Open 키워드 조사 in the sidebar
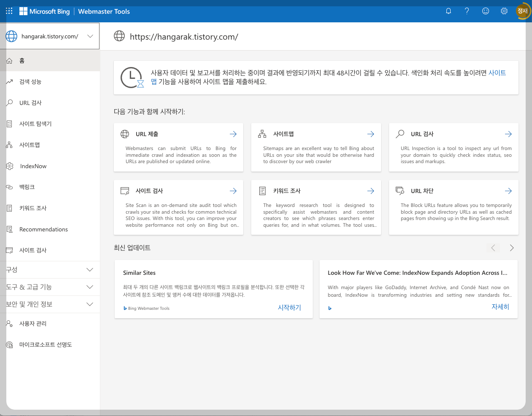The width and height of the screenshot is (532, 416). (50, 208)
